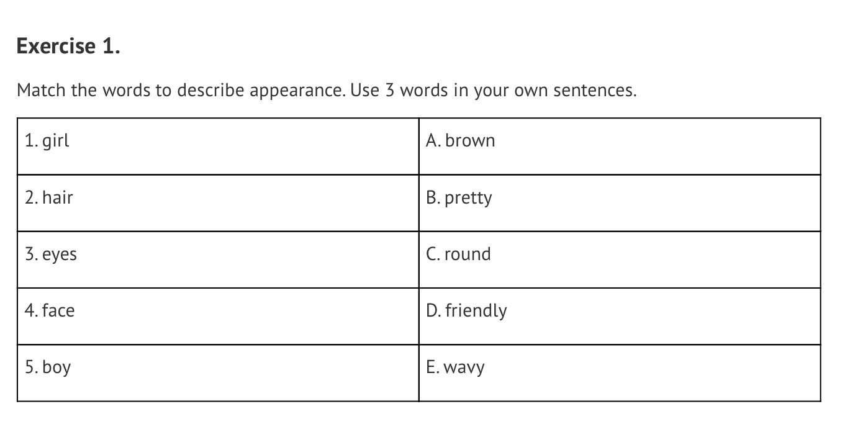Image resolution: width=868 pixels, height=437 pixels.
Task: Select the "2. hair" table cell
Action: click(x=217, y=203)
